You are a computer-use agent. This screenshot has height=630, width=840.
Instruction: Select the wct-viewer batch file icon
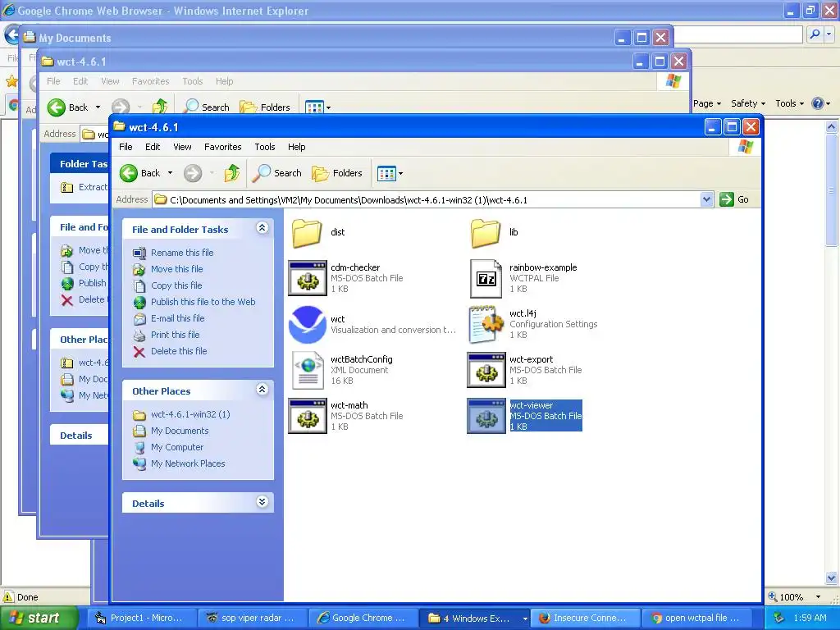(x=486, y=416)
